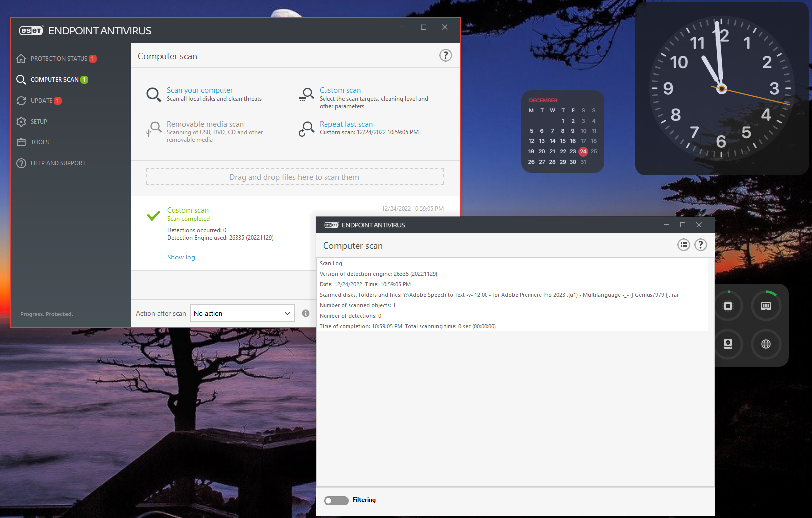
Task: Minimize the main ESET window
Action: (402, 27)
